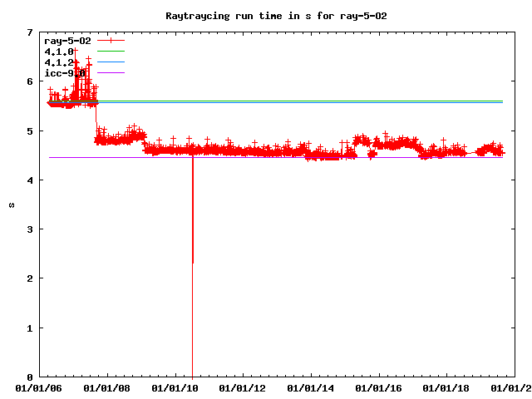Click the y-axis tick label 0
The image size is (532, 399).
[29, 377]
